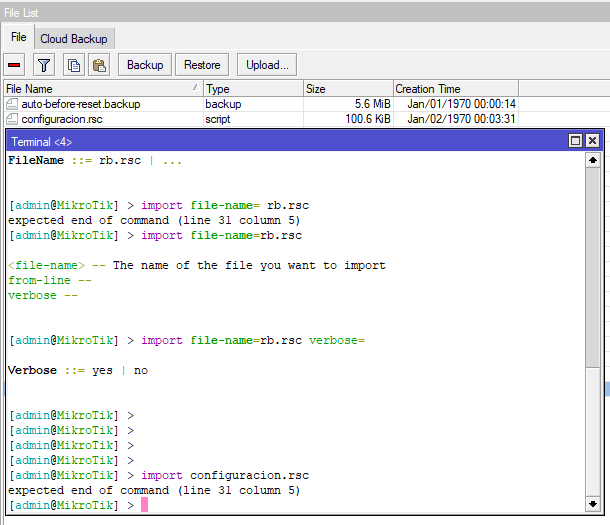Click the red minus Remove button
The width and height of the screenshot is (610, 525).
tap(14, 65)
